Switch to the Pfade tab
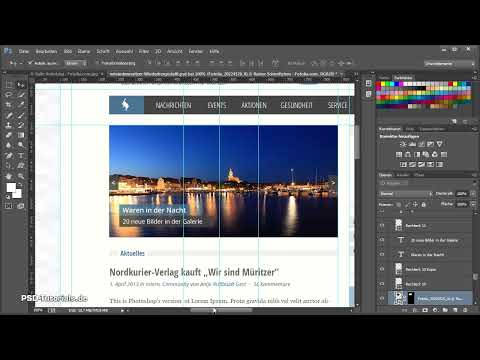The width and height of the screenshot is (480, 360). click(x=419, y=175)
